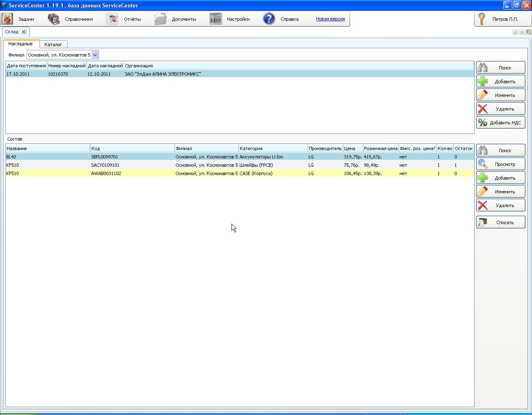Close the Склад tab with its X
The width and height of the screenshot is (532, 415).
(x=24, y=32)
